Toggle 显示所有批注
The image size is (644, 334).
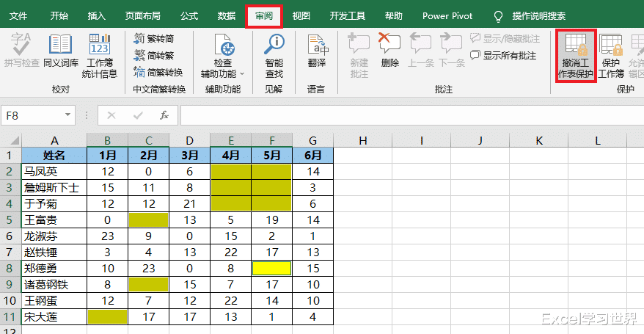pos(503,56)
